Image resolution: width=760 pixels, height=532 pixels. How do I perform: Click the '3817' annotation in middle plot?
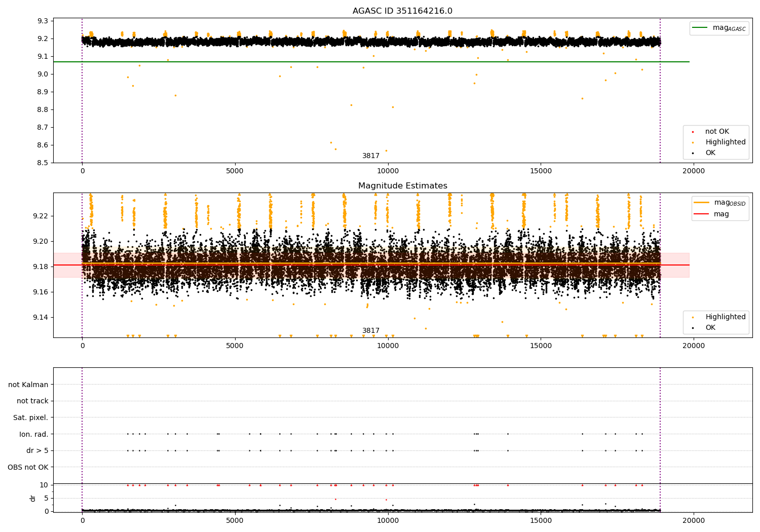point(371,331)
